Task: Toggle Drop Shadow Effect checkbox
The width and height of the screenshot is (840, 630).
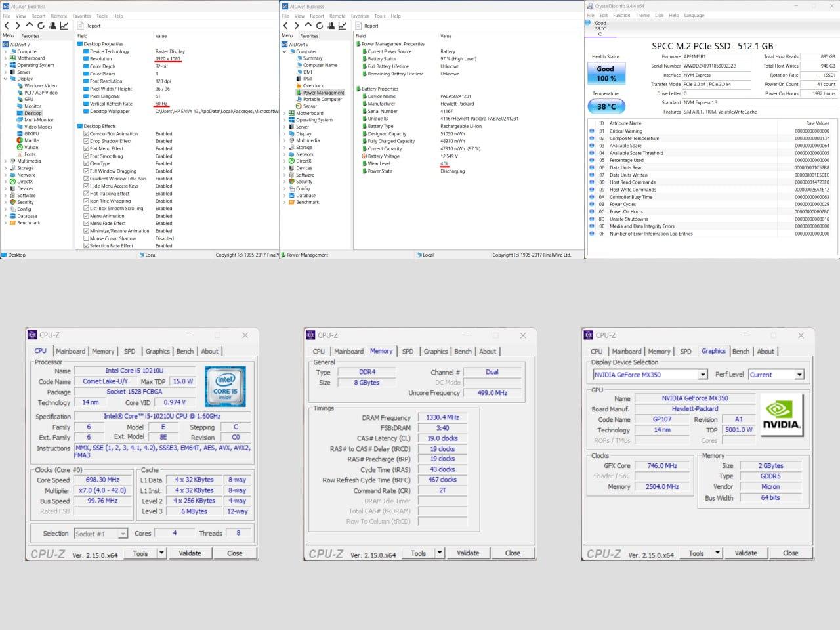Action: pos(86,141)
